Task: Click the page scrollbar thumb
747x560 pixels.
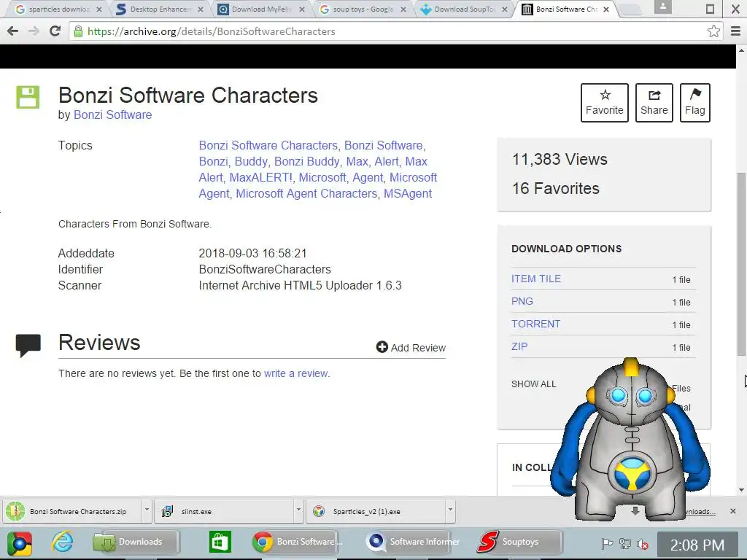Action: (741, 264)
